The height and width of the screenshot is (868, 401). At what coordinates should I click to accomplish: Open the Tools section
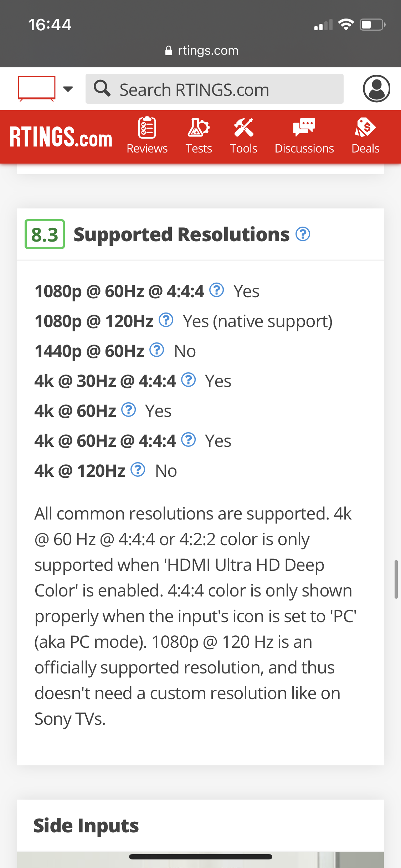(x=243, y=136)
